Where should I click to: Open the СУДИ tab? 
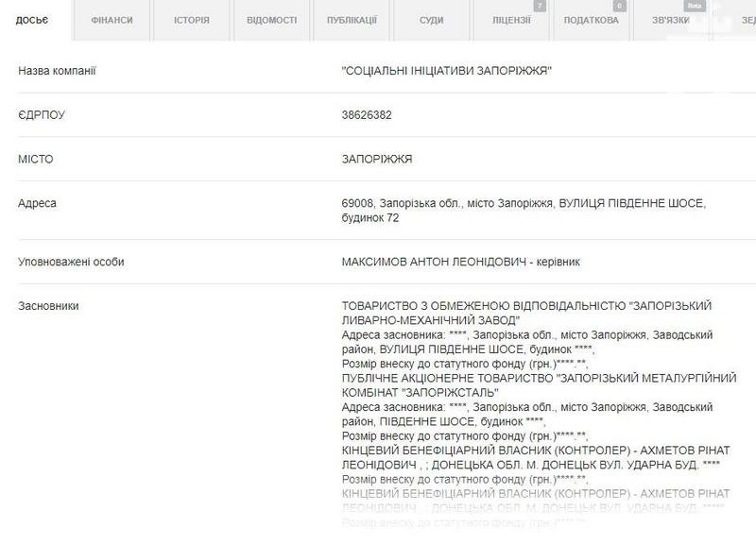tap(431, 20)
